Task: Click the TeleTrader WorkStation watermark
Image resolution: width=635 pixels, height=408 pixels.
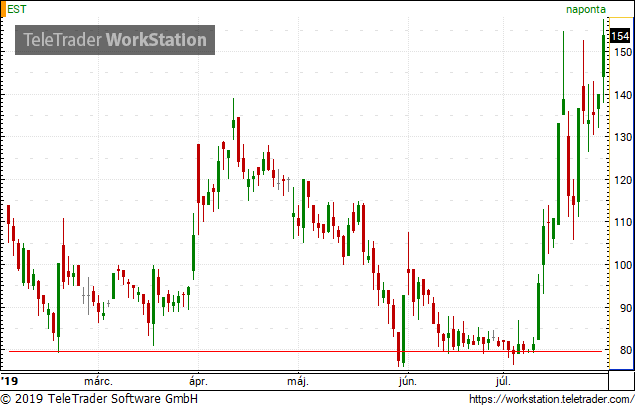Action: 115,40
